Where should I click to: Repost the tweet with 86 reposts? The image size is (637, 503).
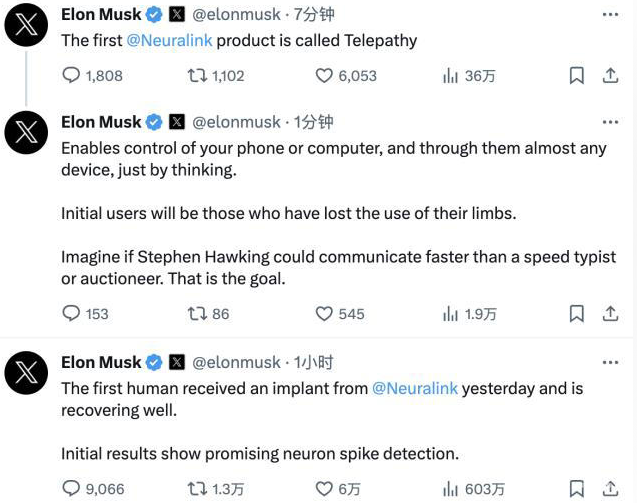pyautogui.click(x=197, y=314)
